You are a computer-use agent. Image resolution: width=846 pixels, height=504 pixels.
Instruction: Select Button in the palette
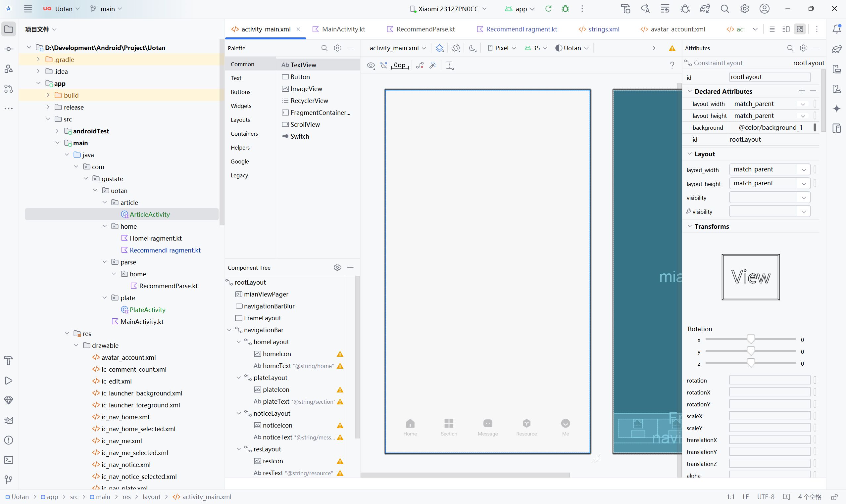tap(319, 77)
